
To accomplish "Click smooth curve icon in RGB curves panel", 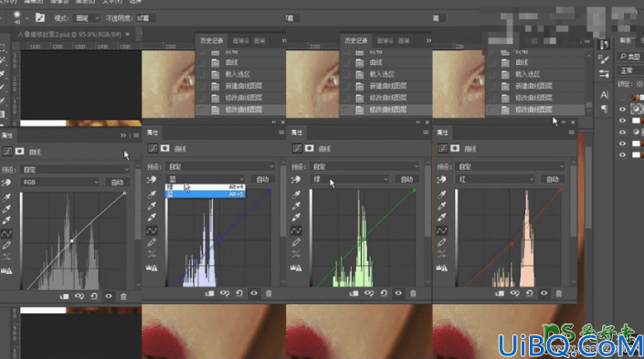I will 6,257.
